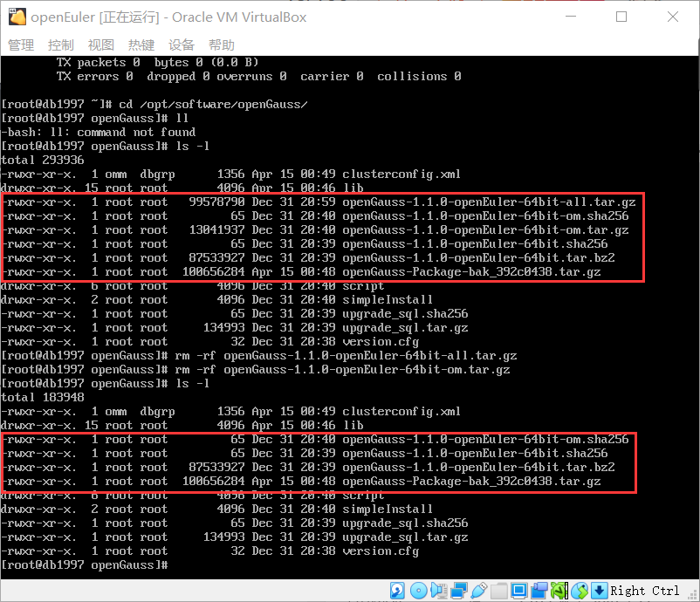This screenshot has width=700, height=602.
Task: Close the openEuler VirtualBox window
Action: click(x=673, y=17)
